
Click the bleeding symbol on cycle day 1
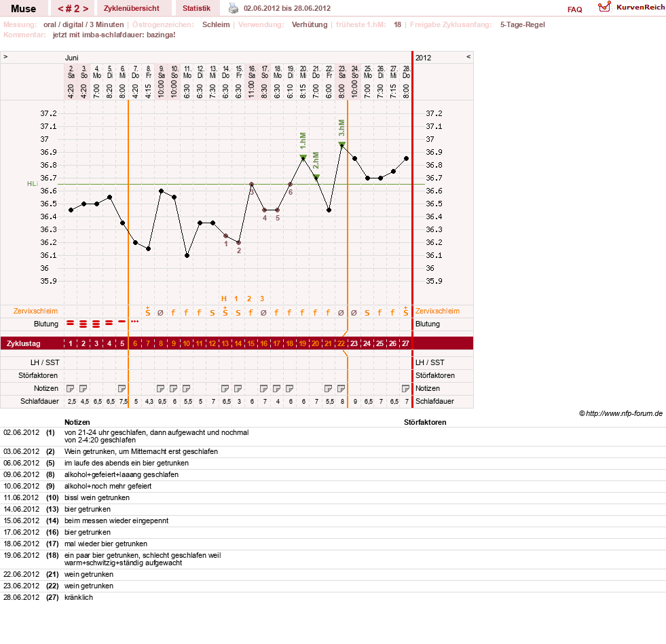71,324
